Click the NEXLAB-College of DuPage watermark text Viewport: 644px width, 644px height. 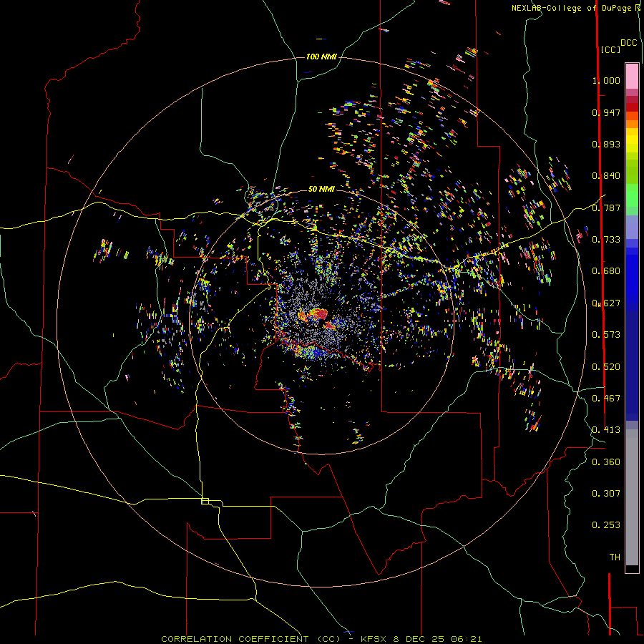(x=575, y=8)
